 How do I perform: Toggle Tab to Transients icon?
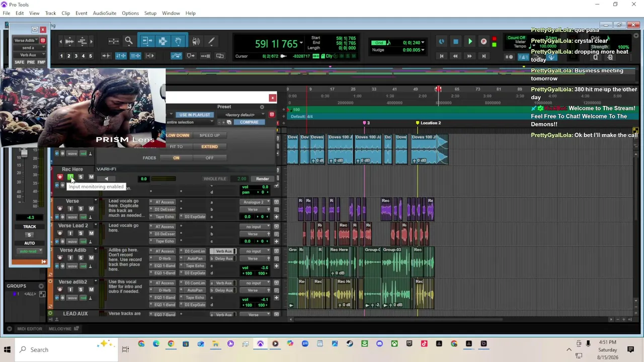(107, 56)
